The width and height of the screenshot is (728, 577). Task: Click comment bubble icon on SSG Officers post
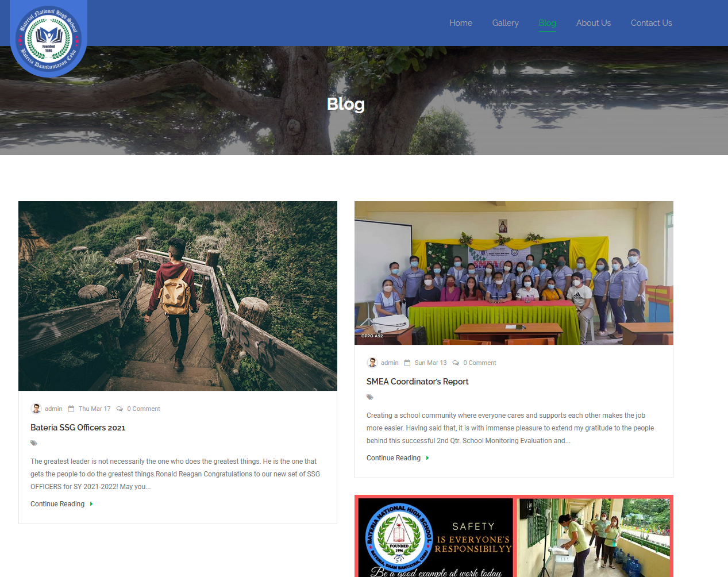tap(120, 409)
